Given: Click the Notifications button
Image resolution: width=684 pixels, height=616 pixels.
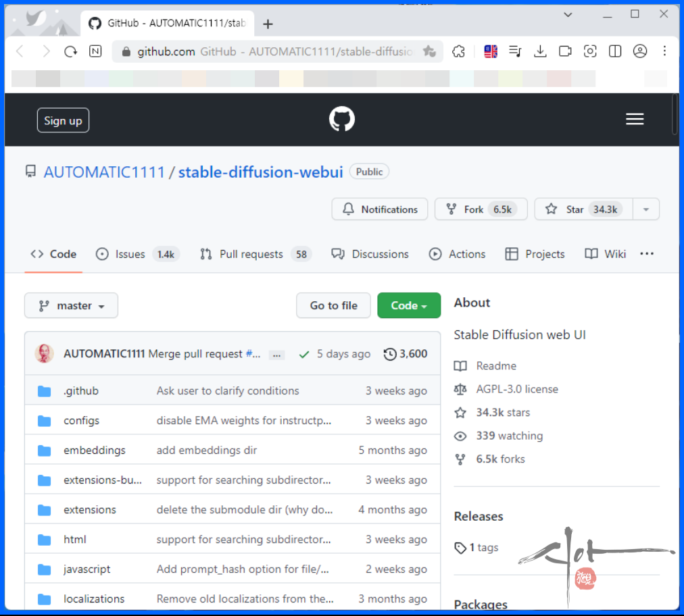Looking at the screenshot, I should (x=380, y=209).
